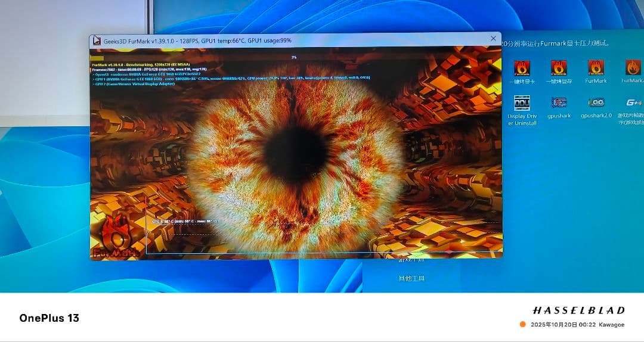
Task: Open the 其他工具 folder entry
Action: (411, 278)
